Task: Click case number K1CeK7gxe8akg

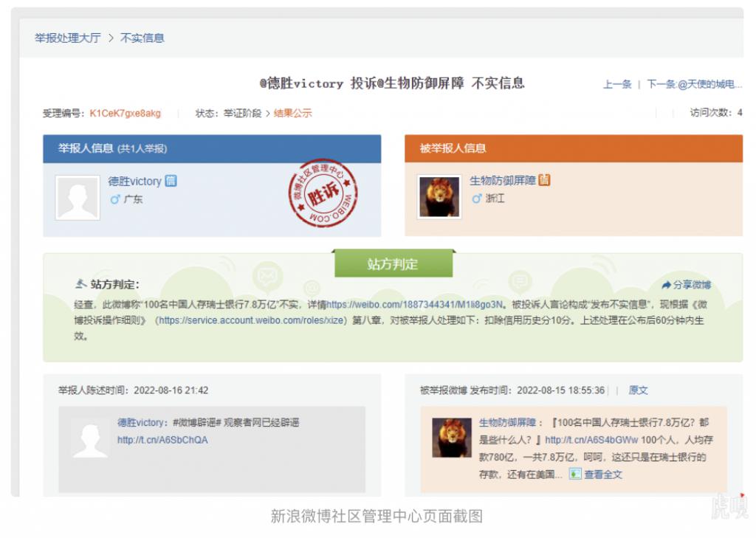Action: tap(125, 113)
